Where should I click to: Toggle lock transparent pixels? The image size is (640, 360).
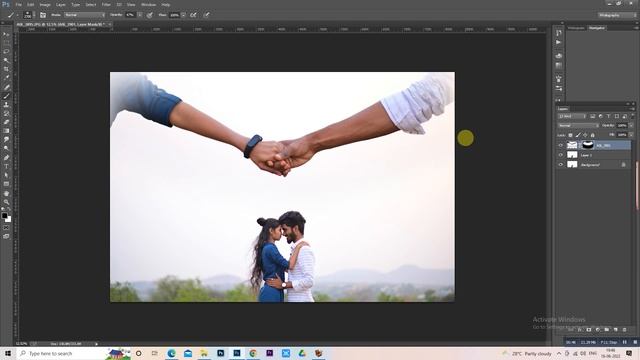[x=571, y=135]
